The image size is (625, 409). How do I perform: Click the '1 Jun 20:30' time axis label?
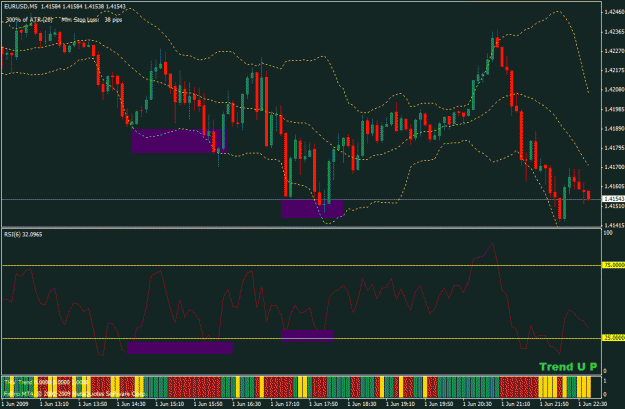pyautogui.click(x=478, y=404)
